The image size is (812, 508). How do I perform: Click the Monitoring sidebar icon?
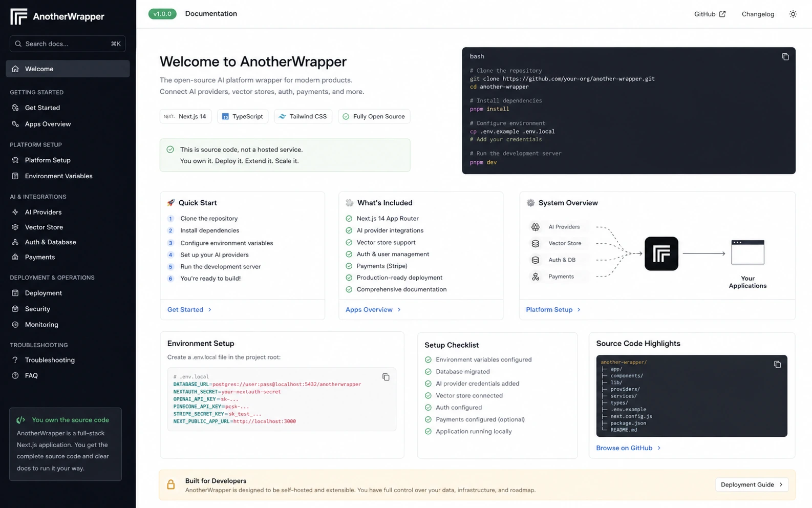pyautogui.click(x=15, y=325)
